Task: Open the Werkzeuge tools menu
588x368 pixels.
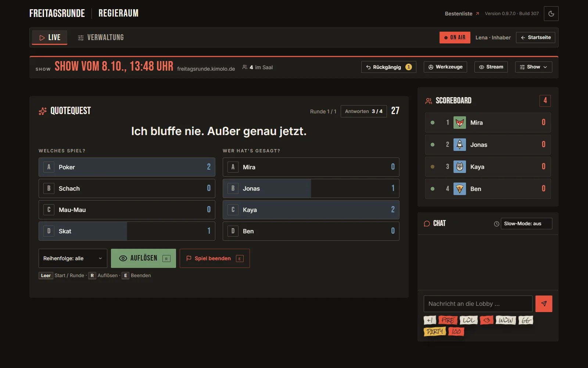Action: (x=445, y=67)
